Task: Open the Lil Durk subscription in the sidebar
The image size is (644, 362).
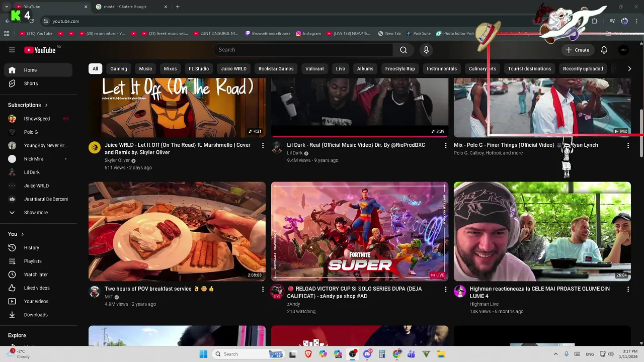Action: pos(38,172)
